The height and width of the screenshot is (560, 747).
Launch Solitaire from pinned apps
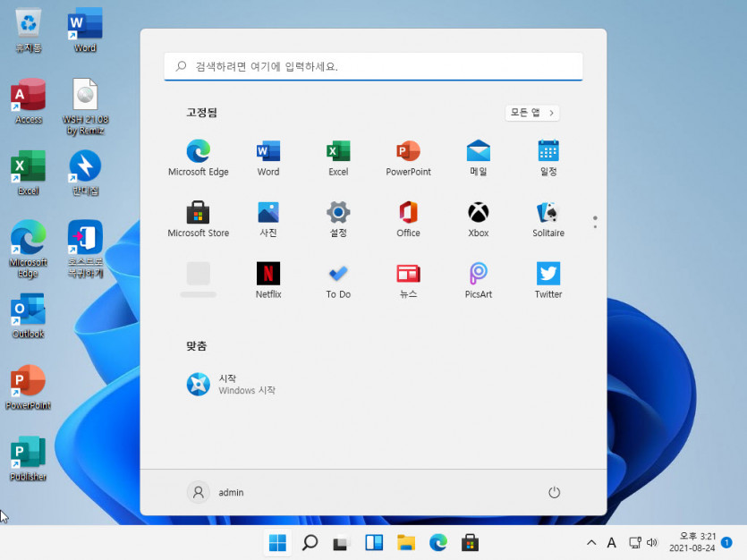pos(548,219)
